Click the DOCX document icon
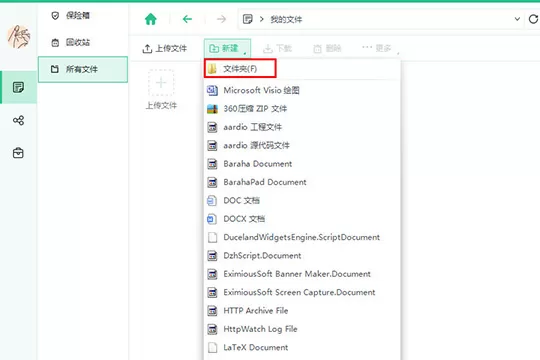 tap(212, 219)
